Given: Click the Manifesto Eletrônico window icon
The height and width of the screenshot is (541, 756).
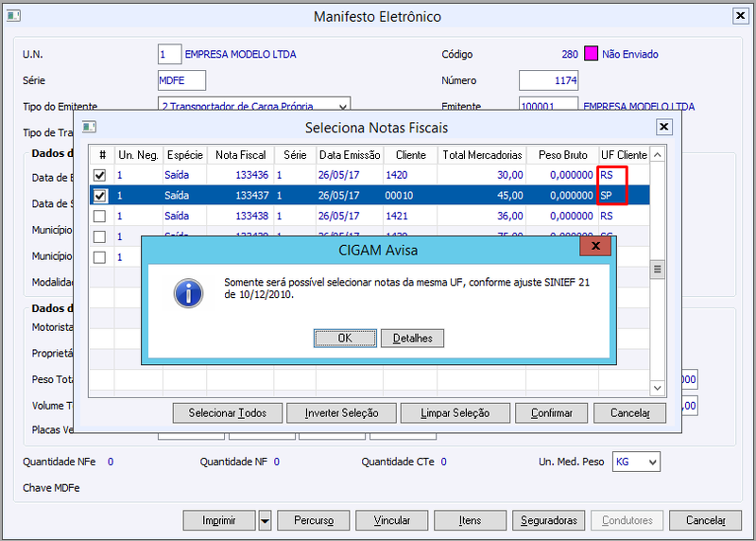Looking at the screenshot, I should pyautogui.click(x=13, y=16).
